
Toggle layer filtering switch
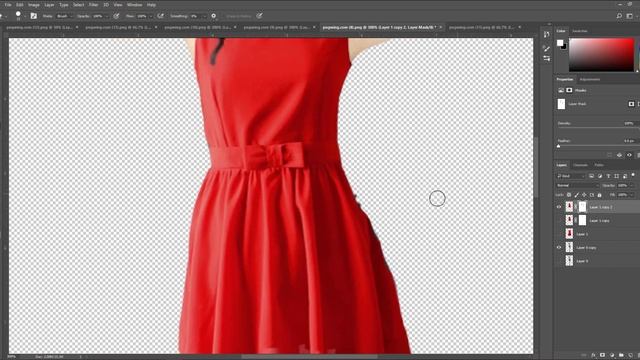coord(633,175)
